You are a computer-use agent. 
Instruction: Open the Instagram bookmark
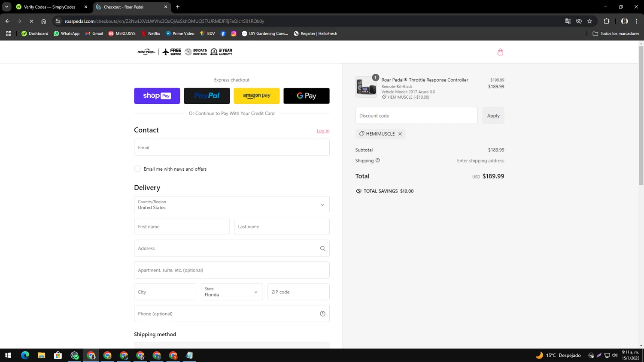[234, 33]
